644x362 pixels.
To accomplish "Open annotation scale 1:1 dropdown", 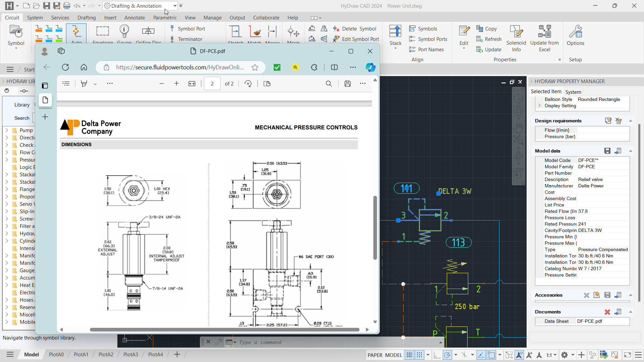I will [551, 355].
